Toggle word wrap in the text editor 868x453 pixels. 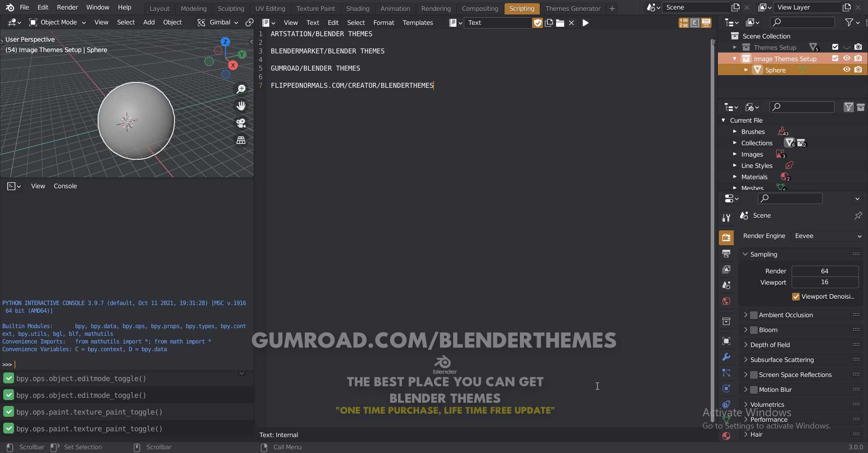[695, 23]
